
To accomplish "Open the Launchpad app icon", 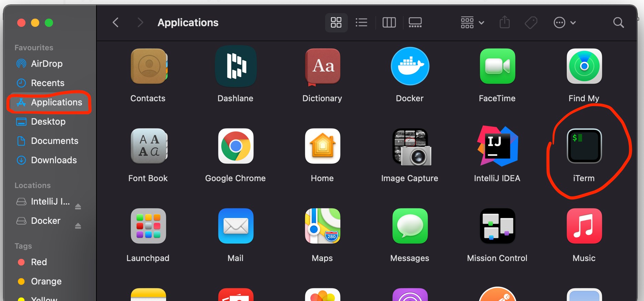I will [148, 226].
